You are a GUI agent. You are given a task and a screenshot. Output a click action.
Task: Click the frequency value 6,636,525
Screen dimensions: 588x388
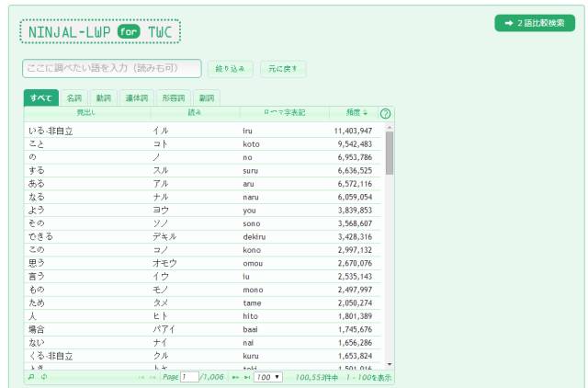point(355,171)
